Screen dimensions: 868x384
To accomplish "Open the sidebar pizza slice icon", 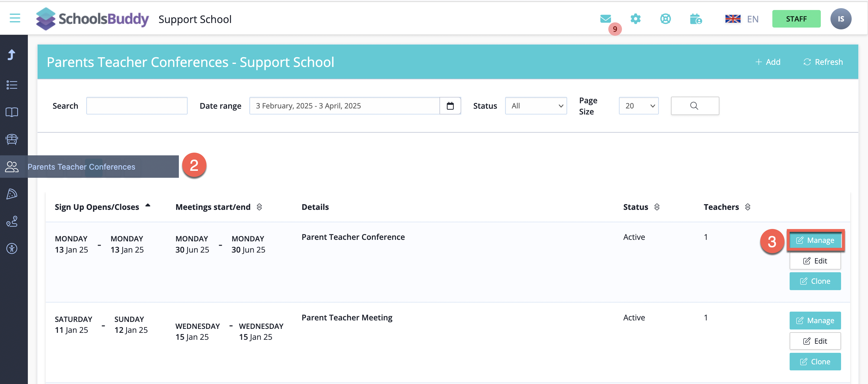I will pos(12,194).
